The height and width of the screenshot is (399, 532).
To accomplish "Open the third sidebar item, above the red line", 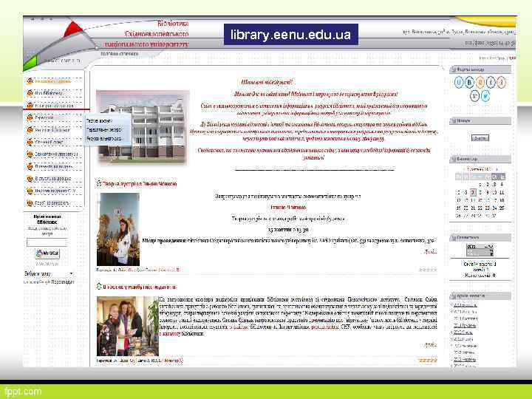I will pos(54,106).
